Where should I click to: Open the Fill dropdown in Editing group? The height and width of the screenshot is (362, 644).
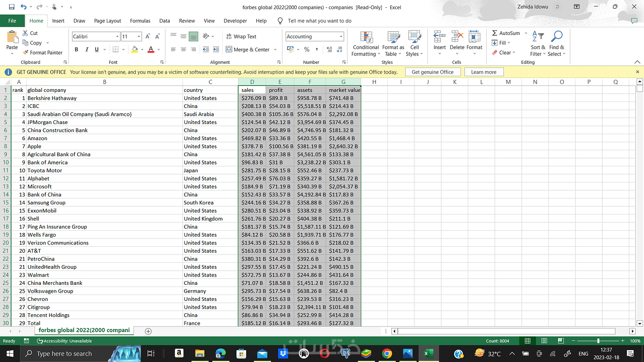click(x=501, y=43)
